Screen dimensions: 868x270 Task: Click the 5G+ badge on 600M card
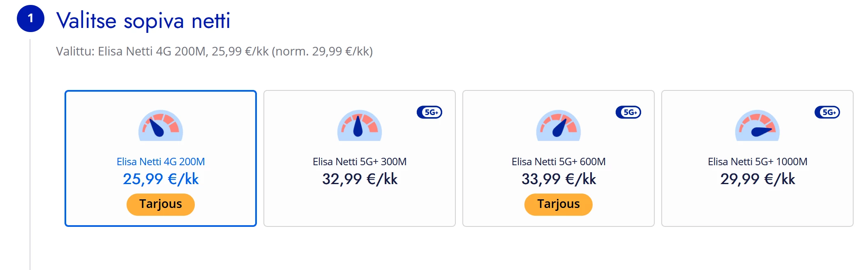(628, 112)
